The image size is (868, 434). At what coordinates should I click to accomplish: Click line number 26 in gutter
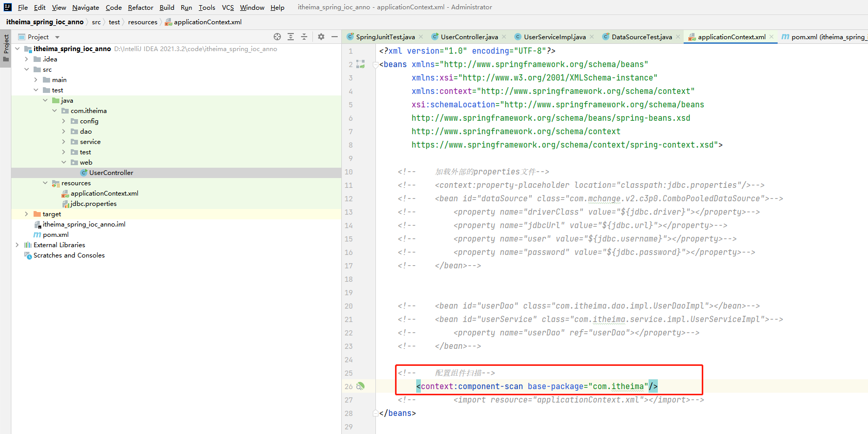point(349,387)
